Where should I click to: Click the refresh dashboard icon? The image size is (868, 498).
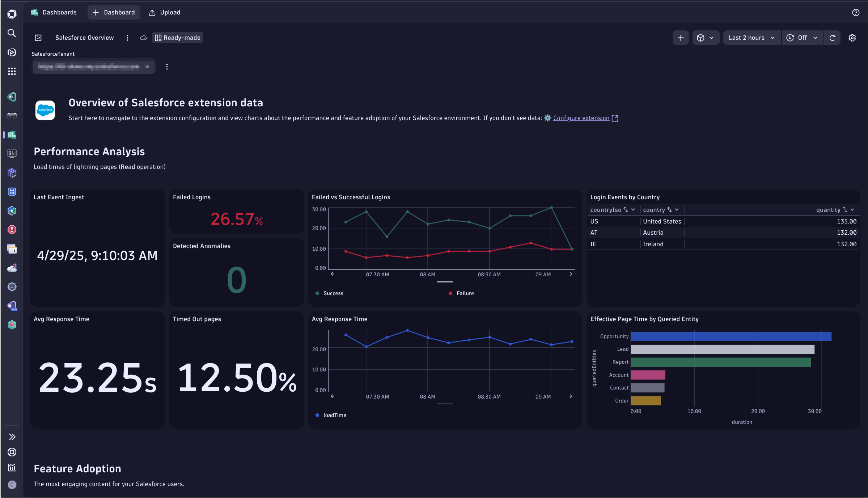pos(832,38)
